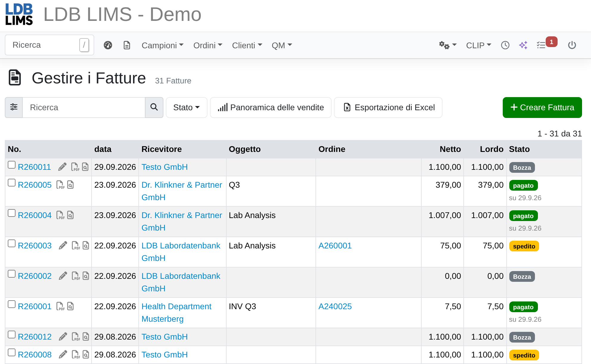Image resolution: width=591 pixels, height=364 pixels.
Task: Select checkbox for invoice R260011
Action: click(x=12, y=165)
